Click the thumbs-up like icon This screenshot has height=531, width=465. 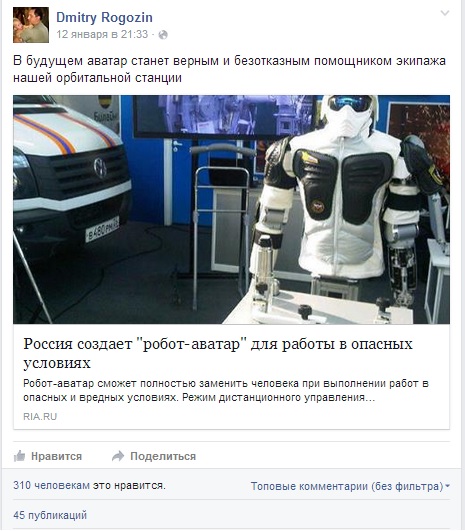click(x=19, y=456)
